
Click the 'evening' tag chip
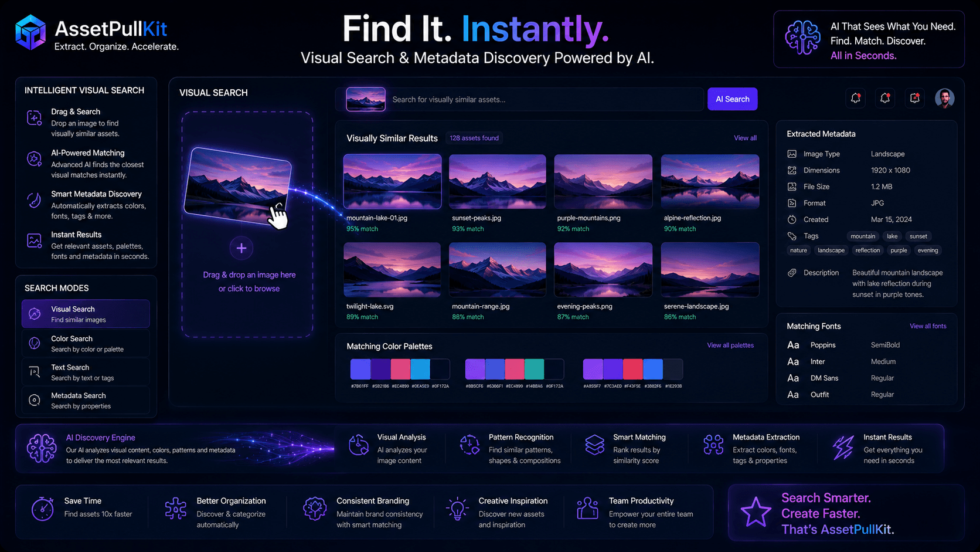click(x=928, y=250)
